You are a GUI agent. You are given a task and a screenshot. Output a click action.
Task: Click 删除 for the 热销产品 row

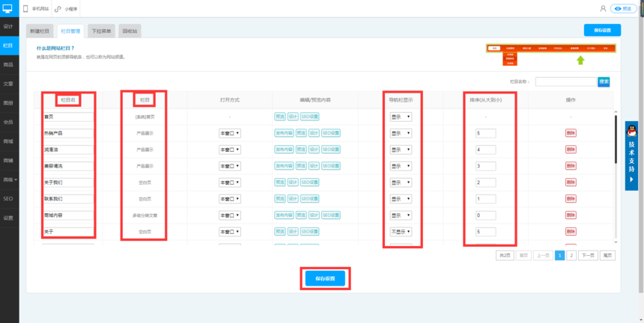tap(571, 133)
